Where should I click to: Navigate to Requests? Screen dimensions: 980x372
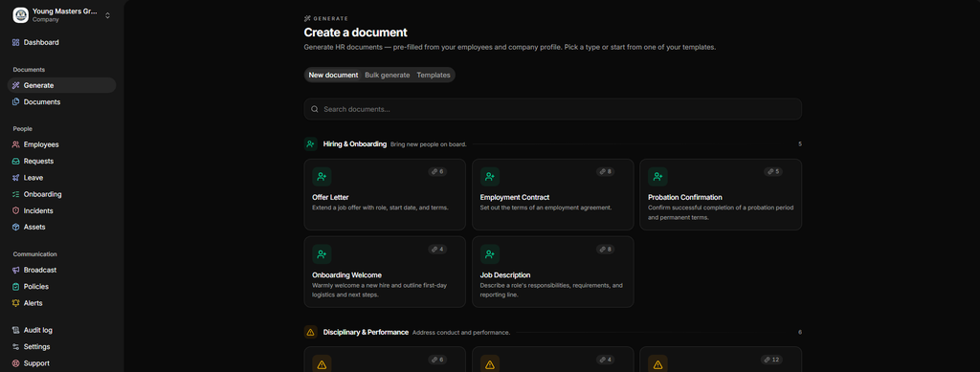tap(61, 161)
